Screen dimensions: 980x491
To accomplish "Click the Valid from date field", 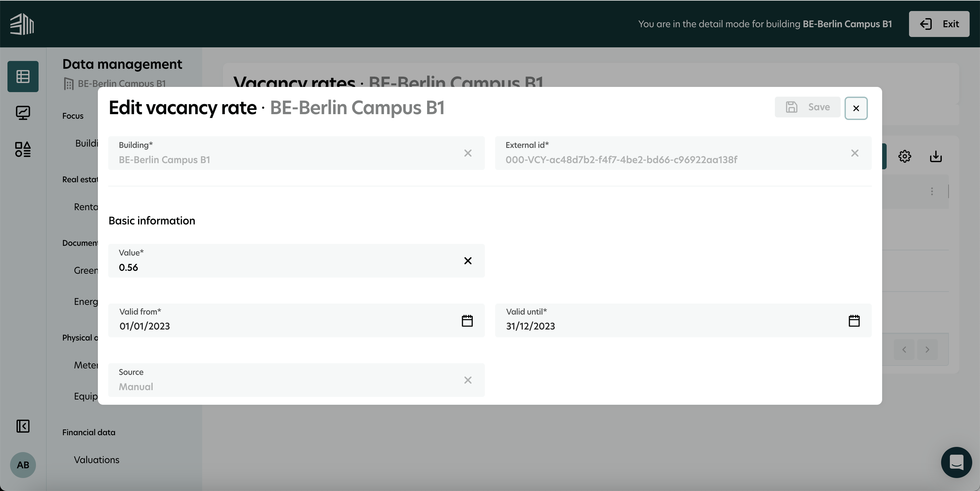I will click(x=296, y=320).
